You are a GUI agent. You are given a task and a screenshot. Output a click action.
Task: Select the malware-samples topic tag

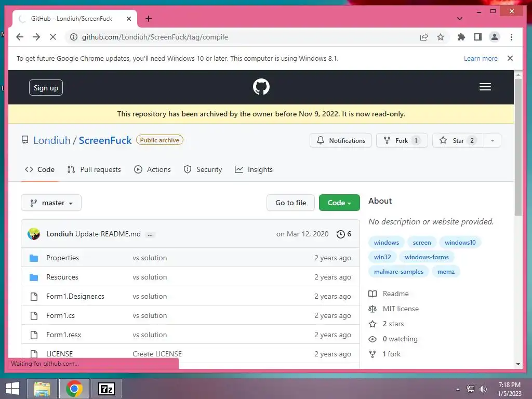[x=398, y=272]
